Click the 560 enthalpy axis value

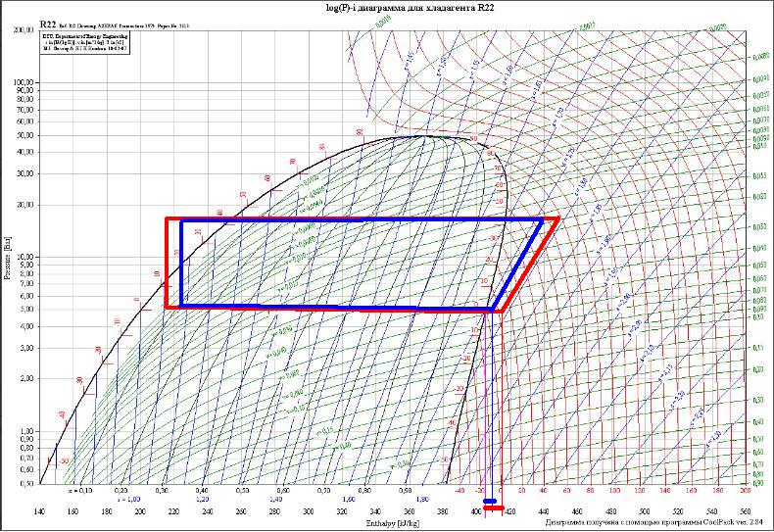[x=746, y=512]
